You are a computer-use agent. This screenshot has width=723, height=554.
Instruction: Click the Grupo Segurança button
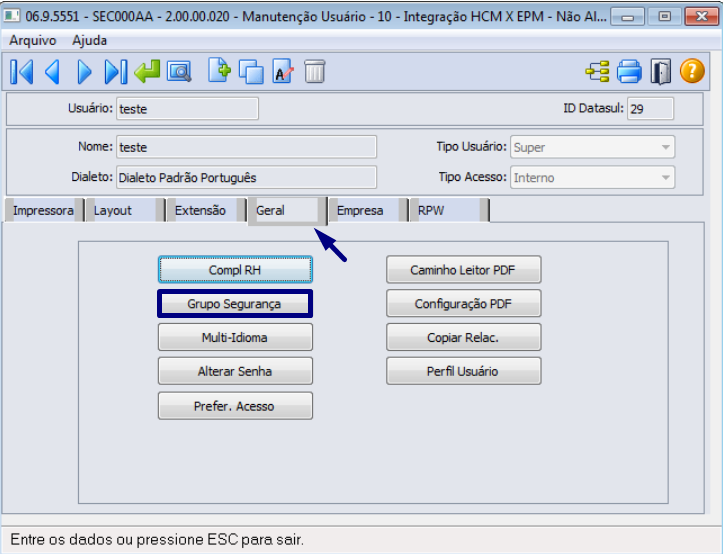point(235,304)
